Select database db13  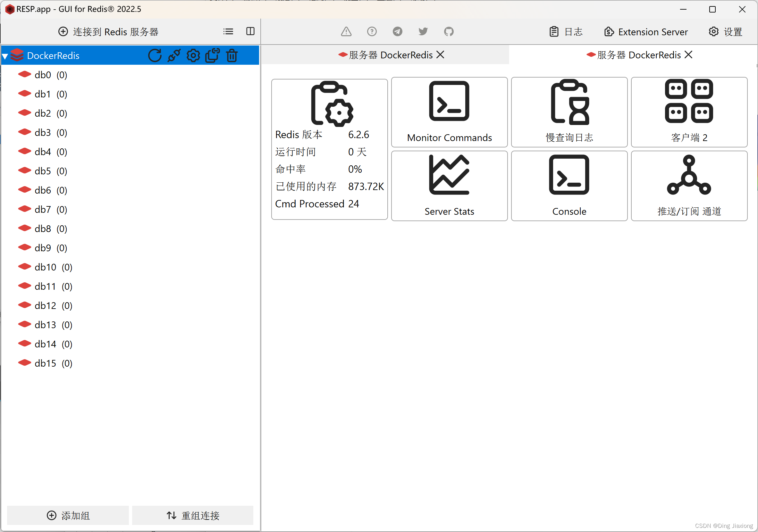pos(130,325)
